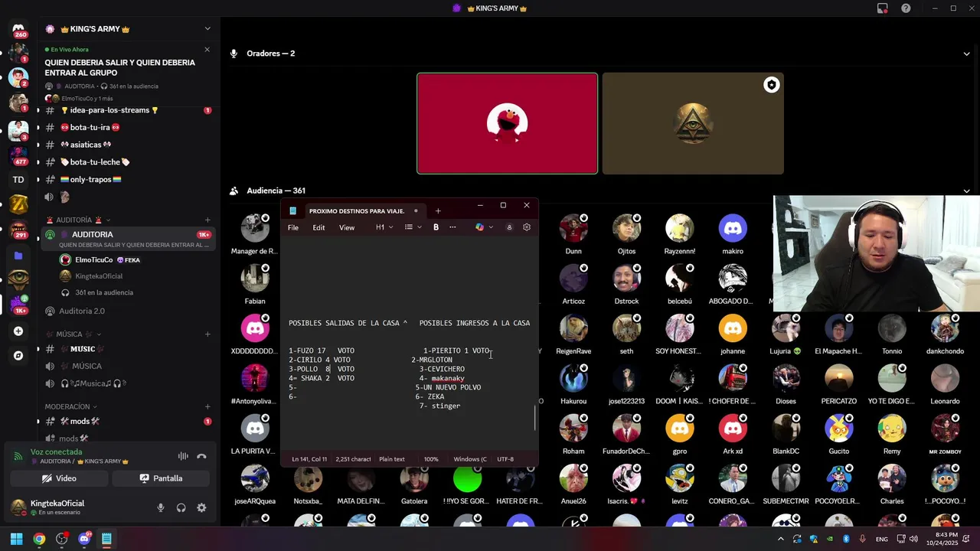Open Notepad settings gear
Screen dimensions: 980x551
point(527,227)
